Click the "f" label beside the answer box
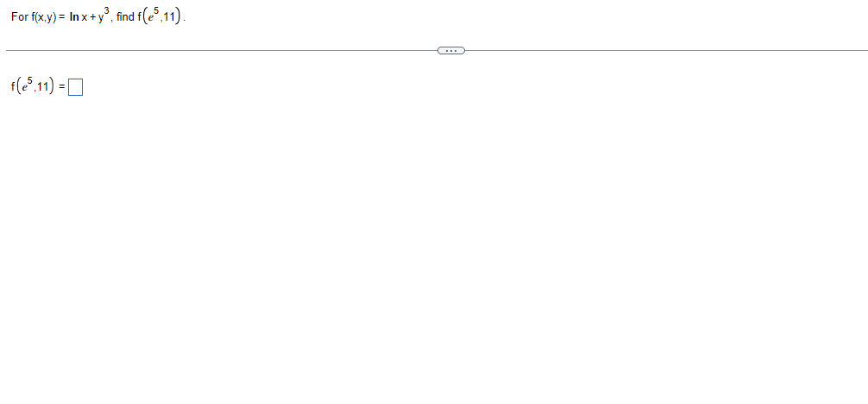 13,85
